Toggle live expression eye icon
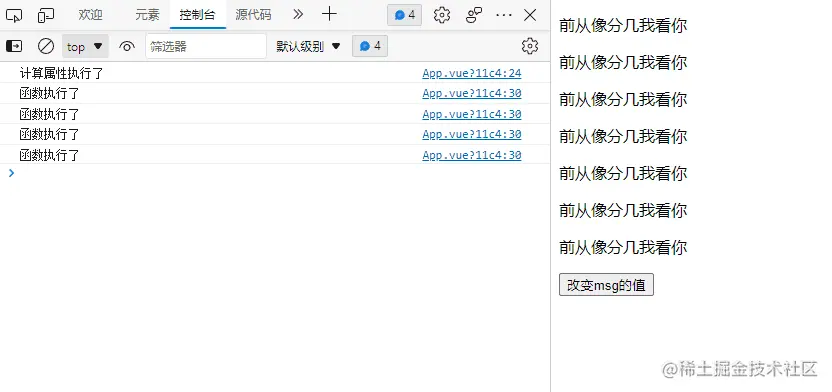Viewport: 832px width, 392px height. tap(127, 47)
